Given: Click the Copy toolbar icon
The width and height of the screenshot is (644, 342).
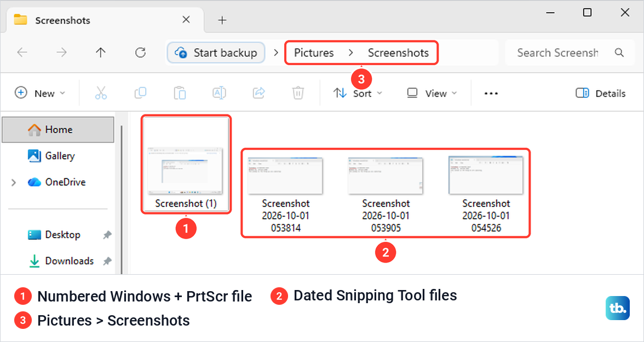Looking at the screenshot, I should 140,93.
